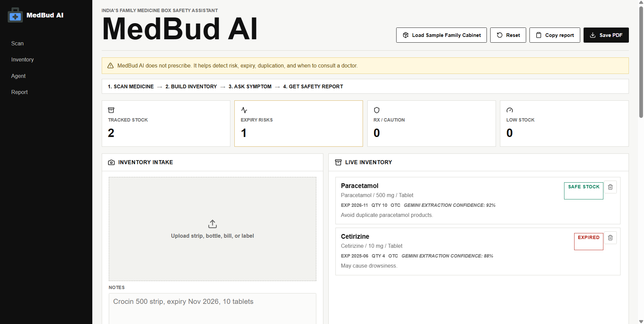Click the Low Stock gauge icon
The image size is (644, 324).
(x=510, y=110)
